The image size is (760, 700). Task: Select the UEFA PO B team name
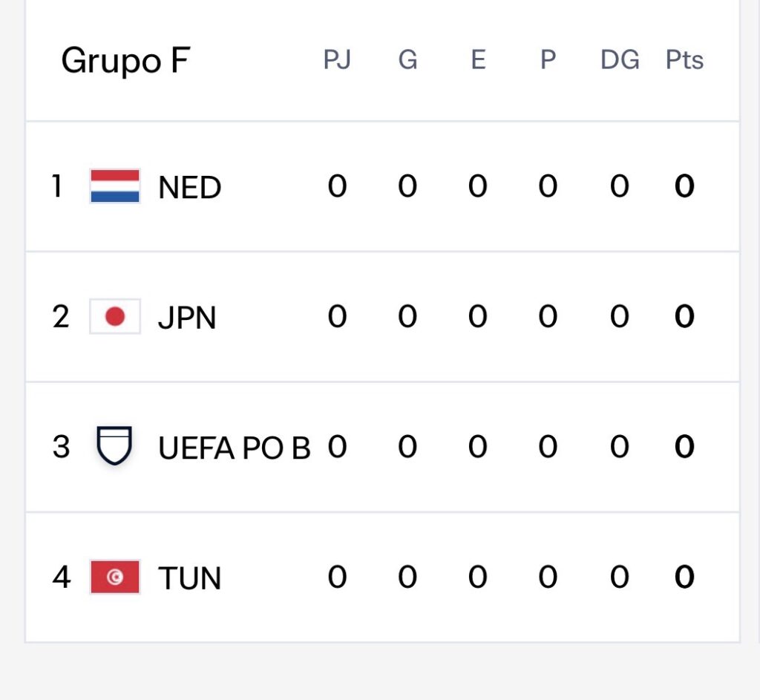click(x=235, y=448)
